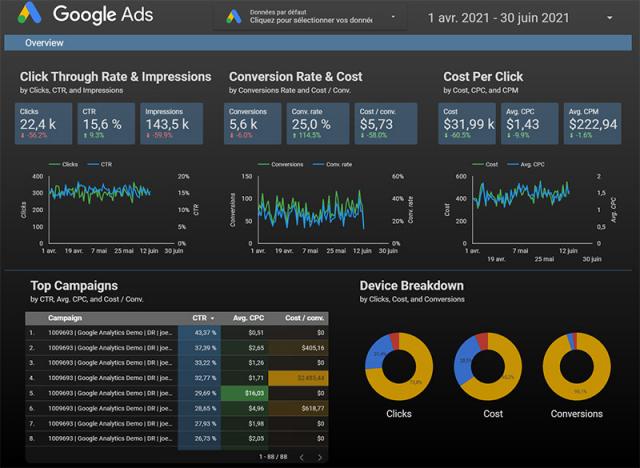The image size is (640, 468).
Task: Select campaign row 7 name
Action: (110, 424)
